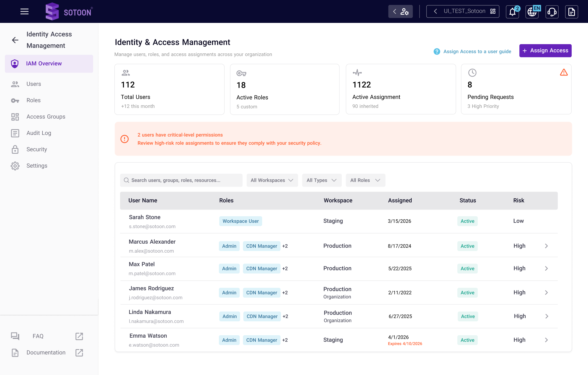Click the Total Users card
The width and height of the screenshot is (588, 375).
pos(169,89)
